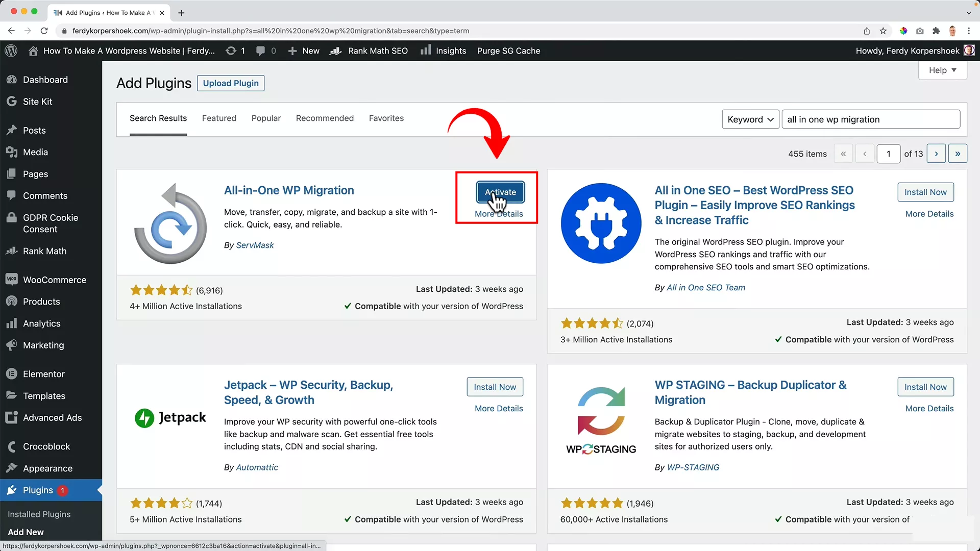The width and height of the screenshot is (980, 551).
Task: Open the ServMask author link
Action: tap(255, 245)
